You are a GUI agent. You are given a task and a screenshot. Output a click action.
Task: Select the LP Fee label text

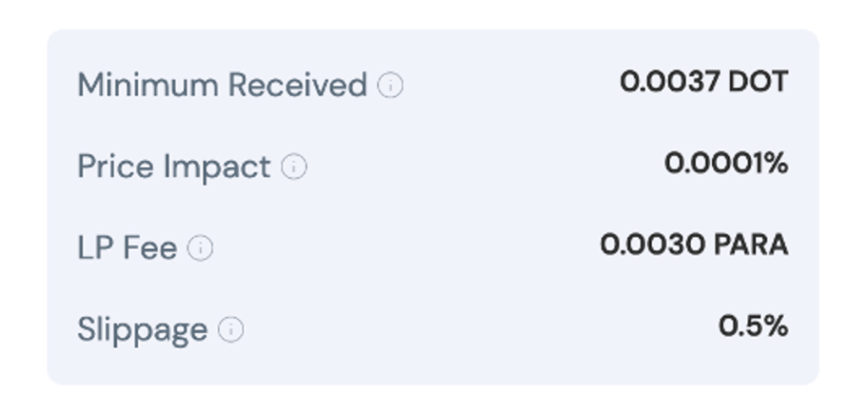pos(127,248)
